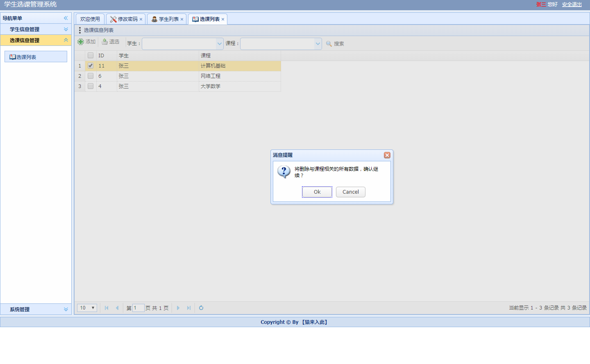This screenshot has height=364, width=590.
Task: Click the refresh icon in pagination bar
Action: pos(201,308)
